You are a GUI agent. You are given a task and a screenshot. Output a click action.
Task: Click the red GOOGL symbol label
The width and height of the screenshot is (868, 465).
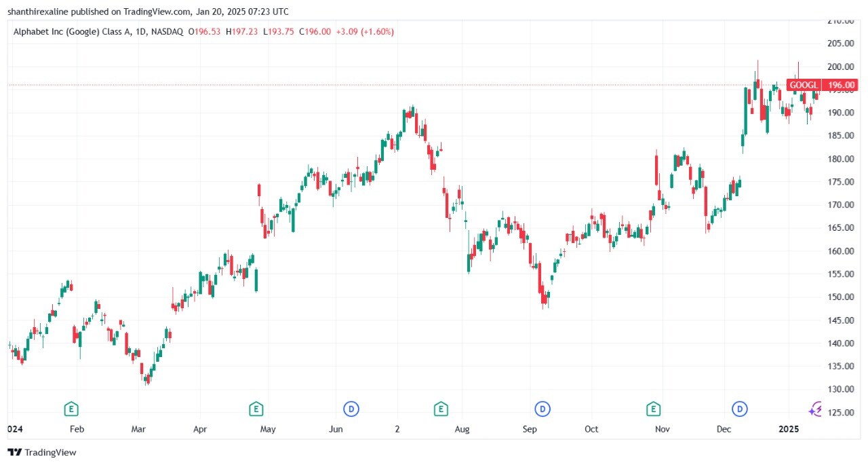803,85
